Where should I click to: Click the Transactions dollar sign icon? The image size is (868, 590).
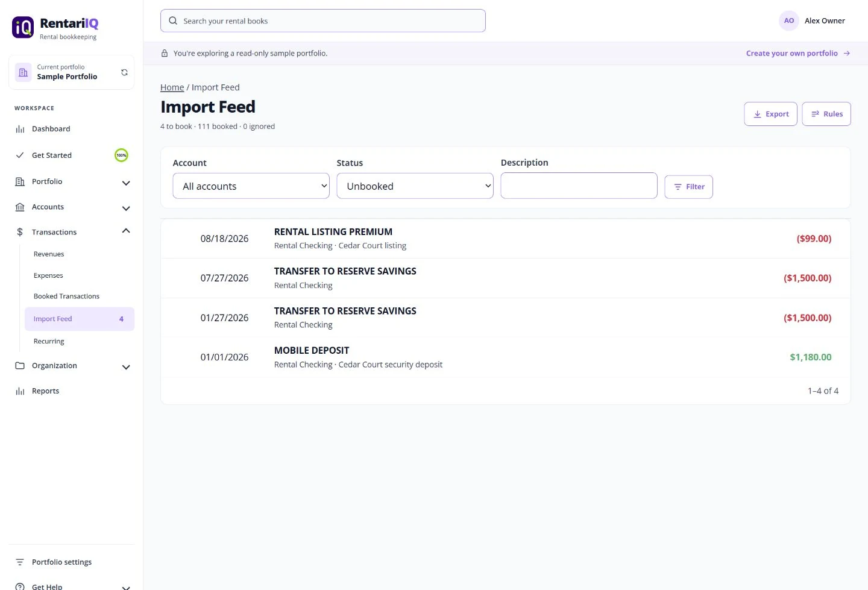coord(20,232)
